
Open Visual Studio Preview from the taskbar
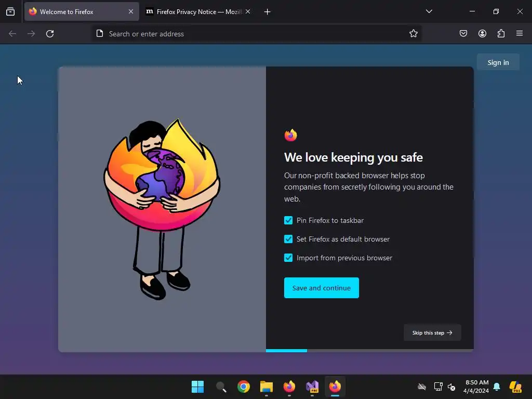312,387
